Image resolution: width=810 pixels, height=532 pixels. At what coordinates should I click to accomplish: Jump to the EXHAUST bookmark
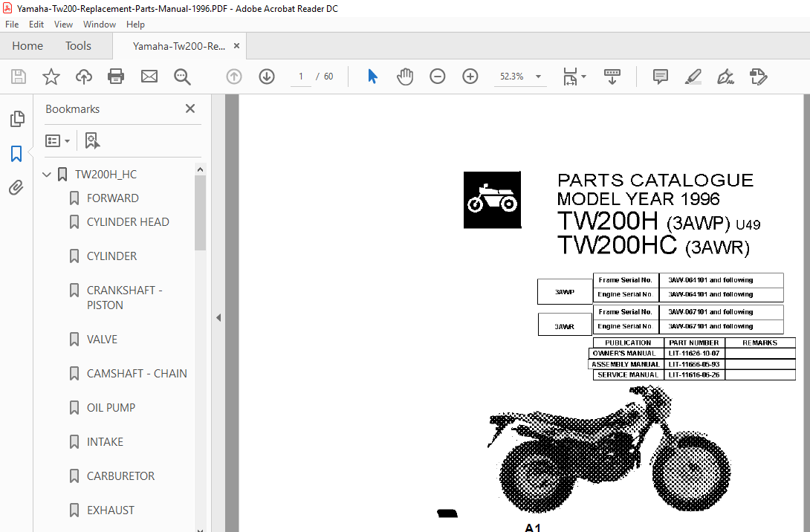click(111, 510)
